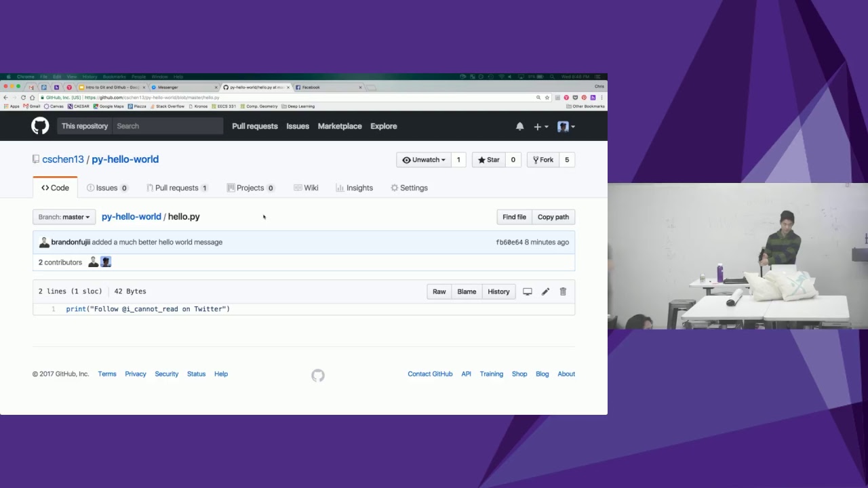Open the Apps bookmark shortcut

point(12,106)
